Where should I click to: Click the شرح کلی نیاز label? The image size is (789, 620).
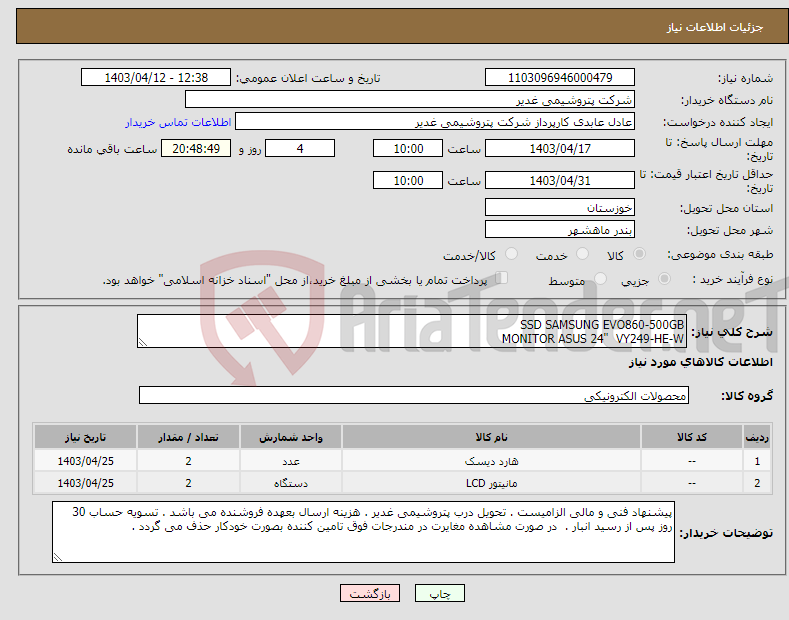pyautogui.click(x=732, y=332)
